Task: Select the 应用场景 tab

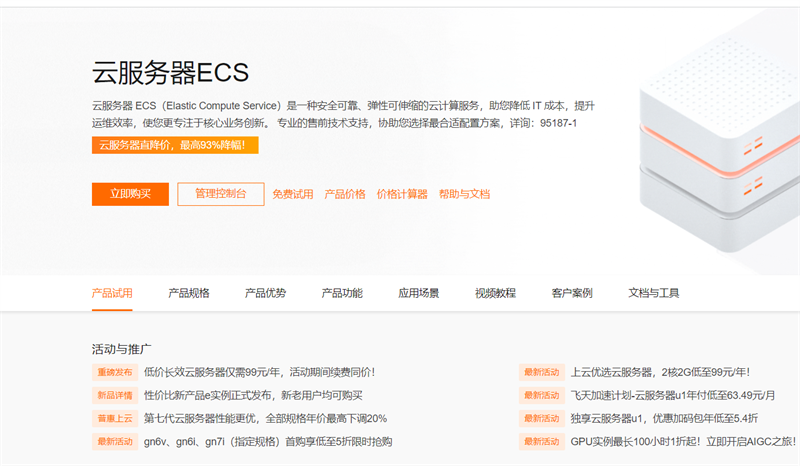Action: point(418,293)
